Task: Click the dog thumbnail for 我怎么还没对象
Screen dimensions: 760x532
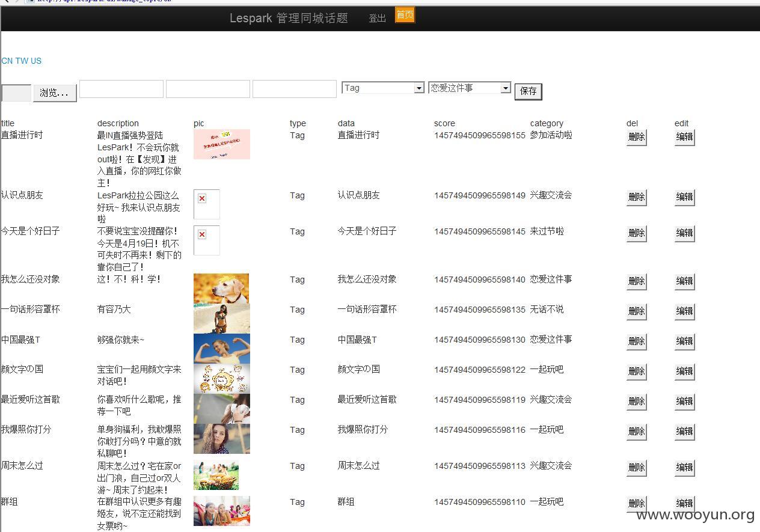Action: pos(221,289)
